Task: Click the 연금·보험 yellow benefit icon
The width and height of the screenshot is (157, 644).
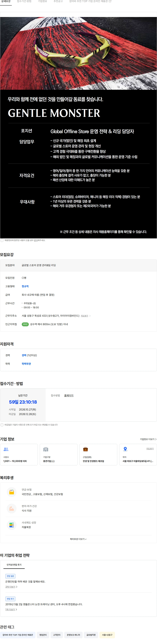Action: [11, 492]
